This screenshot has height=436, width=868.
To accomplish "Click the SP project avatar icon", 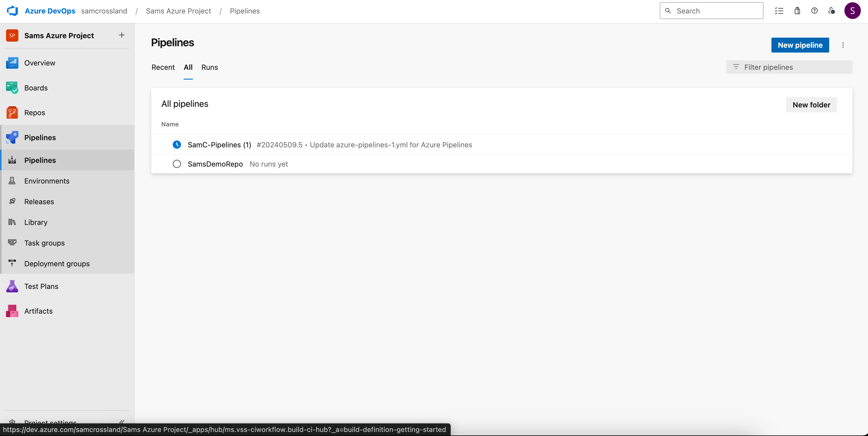I will tap(12, 35).
